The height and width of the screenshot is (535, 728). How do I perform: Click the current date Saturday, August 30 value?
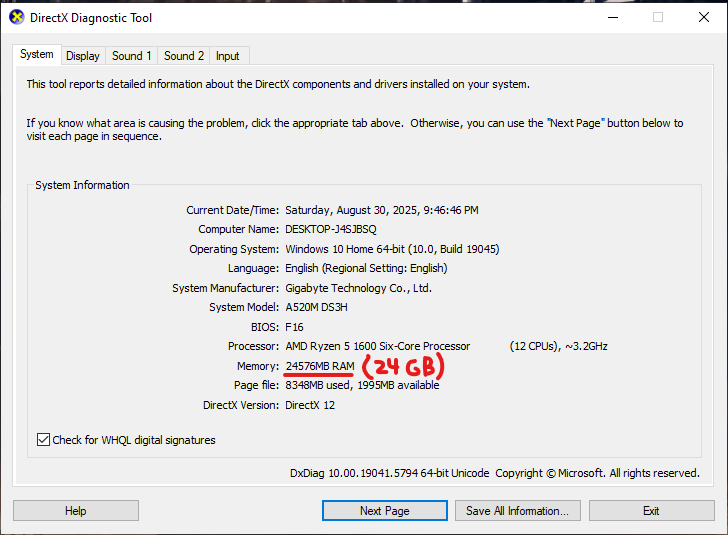tap(382, 210)
